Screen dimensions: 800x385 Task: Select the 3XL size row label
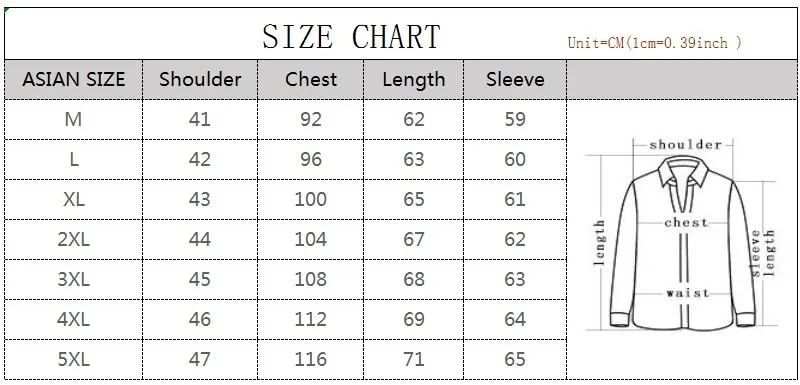tap(74, 279)
